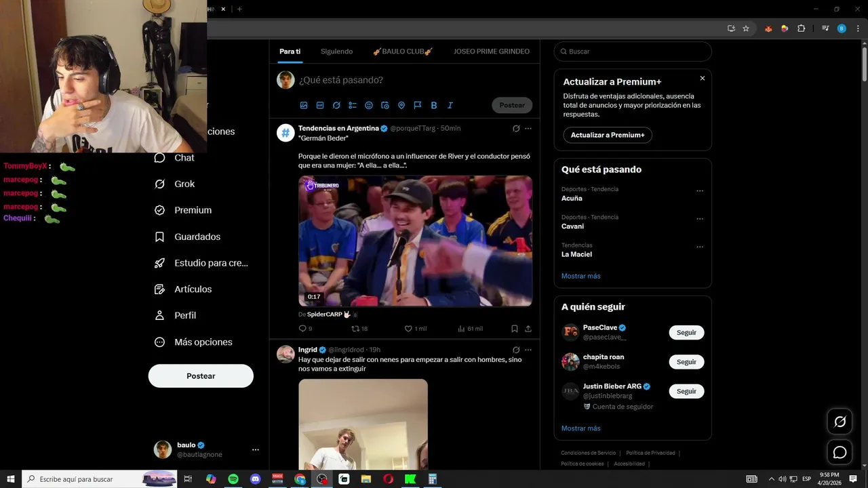Viewport: 868px width, 488px height.
Task: Click the sidebar Postear button
Action: (201, 376)
